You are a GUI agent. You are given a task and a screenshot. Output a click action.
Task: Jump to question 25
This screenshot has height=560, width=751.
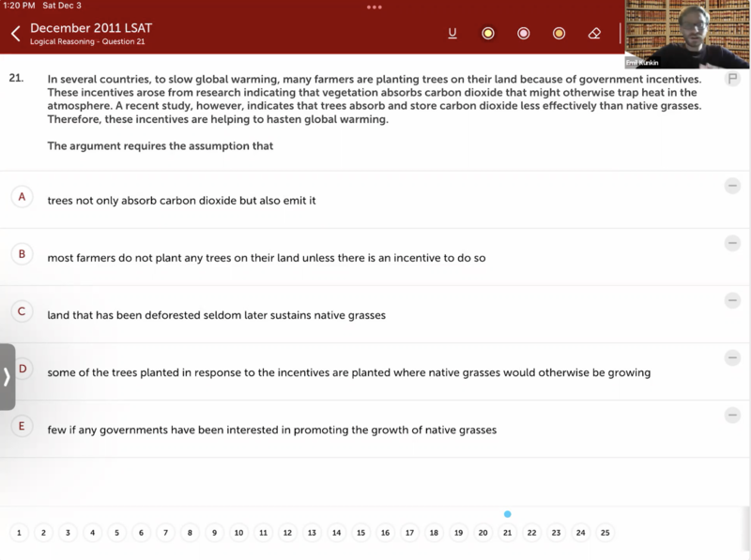click(x=605, y=533)
